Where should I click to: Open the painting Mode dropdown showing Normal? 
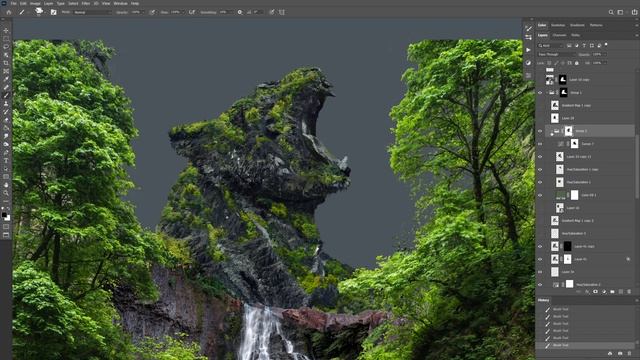(x=92, y=12)
